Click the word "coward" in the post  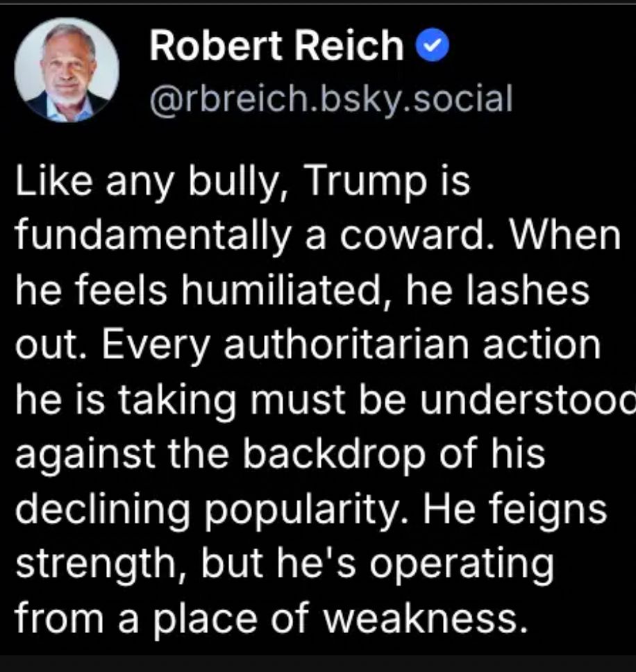click(412, 236)
